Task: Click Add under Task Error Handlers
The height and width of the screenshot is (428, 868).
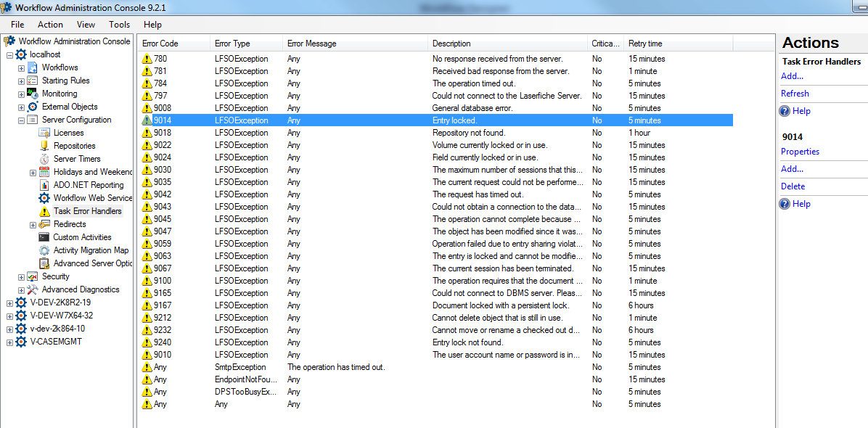Action: 793,76
